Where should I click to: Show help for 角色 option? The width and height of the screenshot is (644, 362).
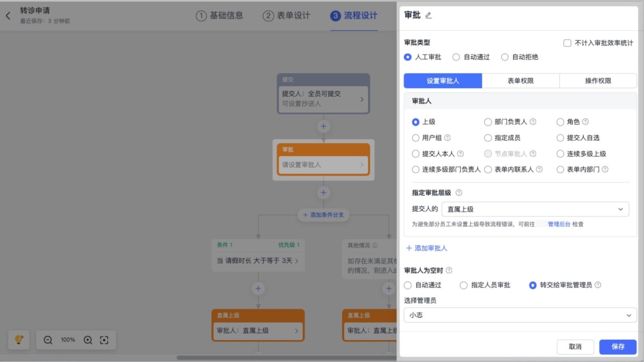pos(585,121)
